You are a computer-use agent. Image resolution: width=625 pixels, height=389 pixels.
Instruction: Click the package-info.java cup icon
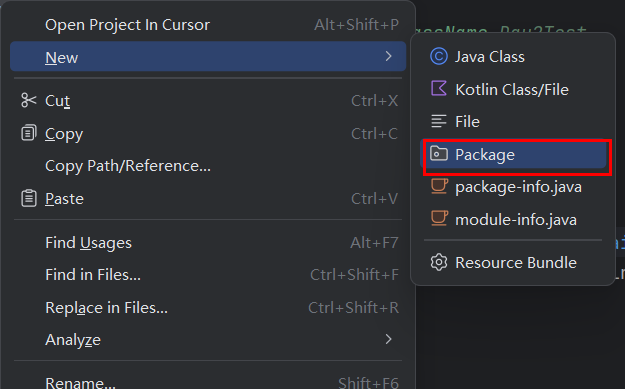tap(439, 186)
